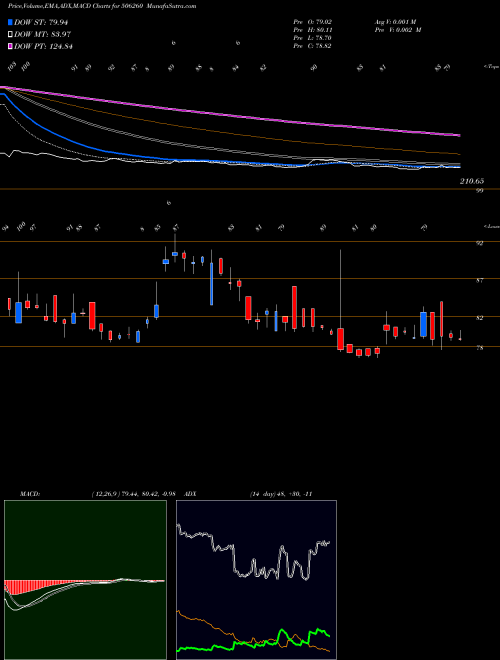500x660 pixels.
Task: Click the 210.65 price label
Action: (472, 181)
